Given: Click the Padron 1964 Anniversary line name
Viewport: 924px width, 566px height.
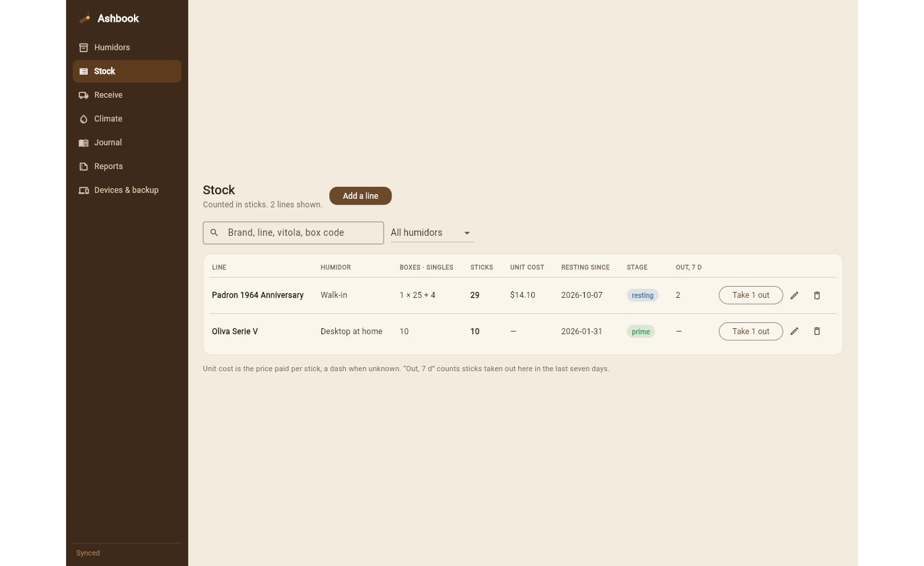Looking at the screenshot, I should click(x=257, y=295).
